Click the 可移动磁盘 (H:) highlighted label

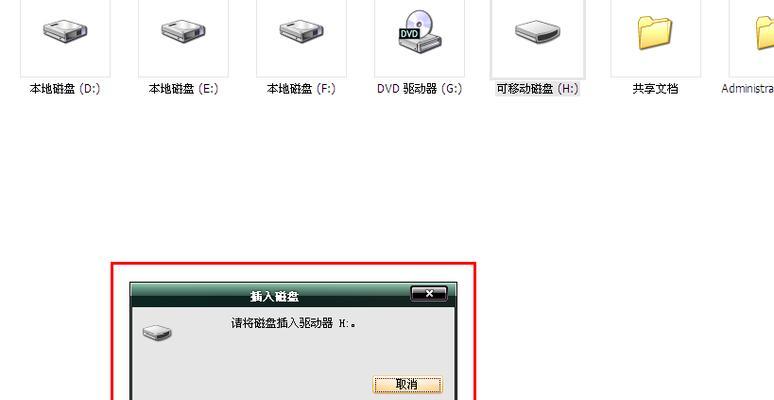(x=538, y=89)
